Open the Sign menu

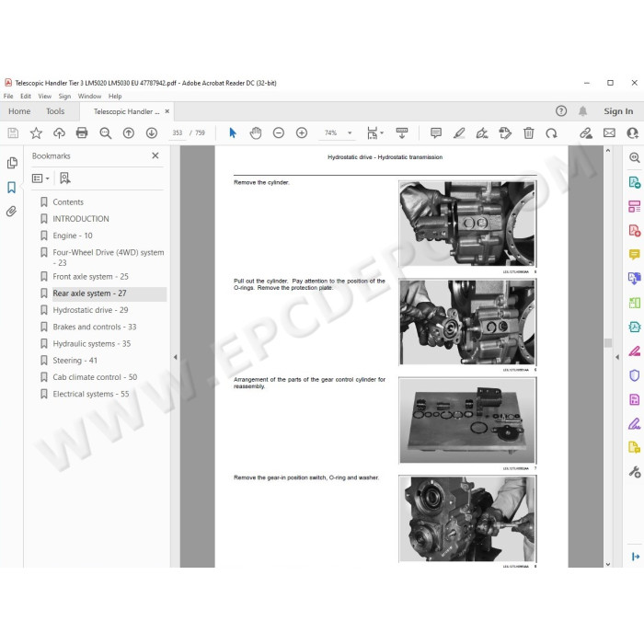(x=64, y=96)
